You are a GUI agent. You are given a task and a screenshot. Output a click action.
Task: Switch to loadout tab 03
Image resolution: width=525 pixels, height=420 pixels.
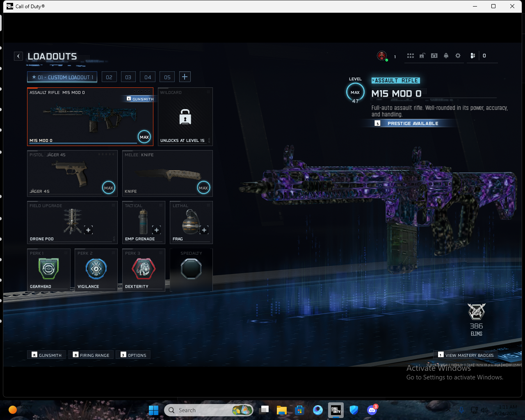pyautogui.click(x=128, y=77)
